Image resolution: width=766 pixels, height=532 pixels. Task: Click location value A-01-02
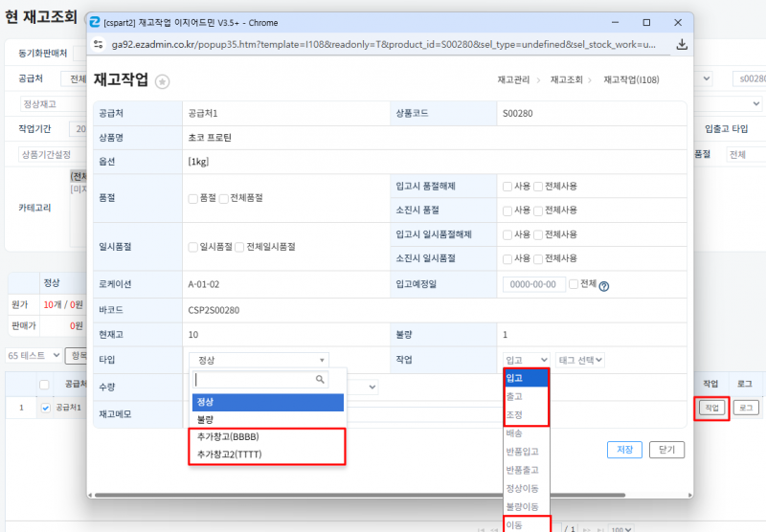click(204, 284)
